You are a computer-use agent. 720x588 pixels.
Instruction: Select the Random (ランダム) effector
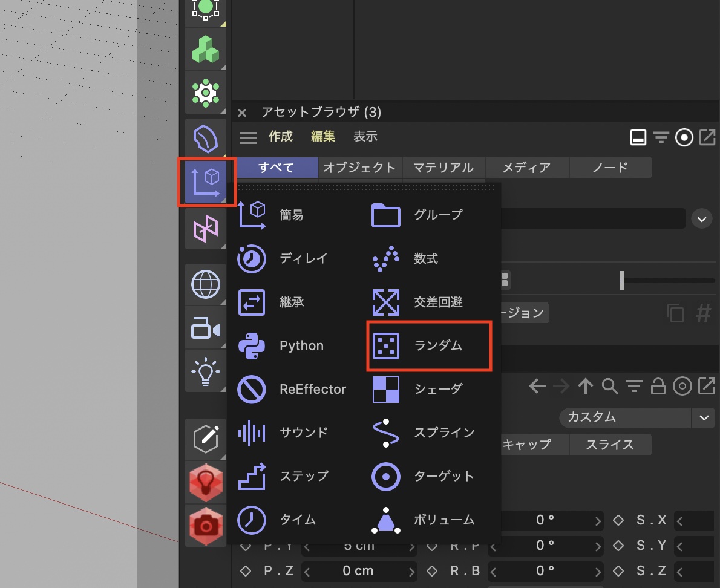[428, 346]
